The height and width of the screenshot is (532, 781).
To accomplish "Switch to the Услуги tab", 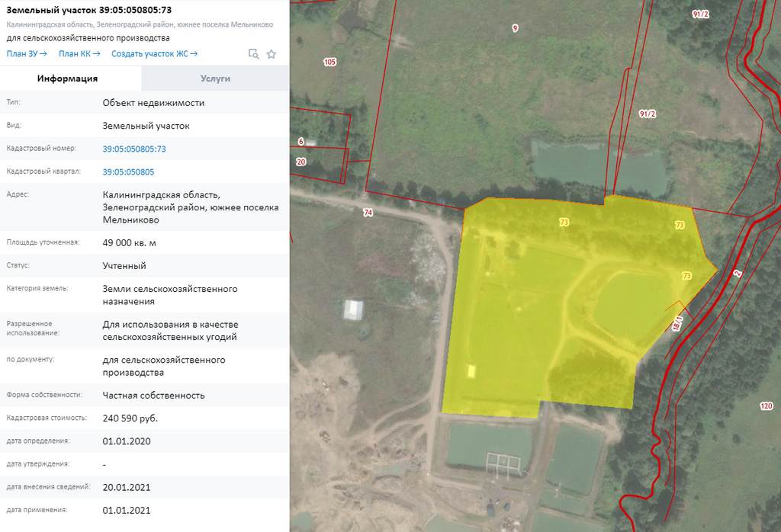I will point(215,79).
